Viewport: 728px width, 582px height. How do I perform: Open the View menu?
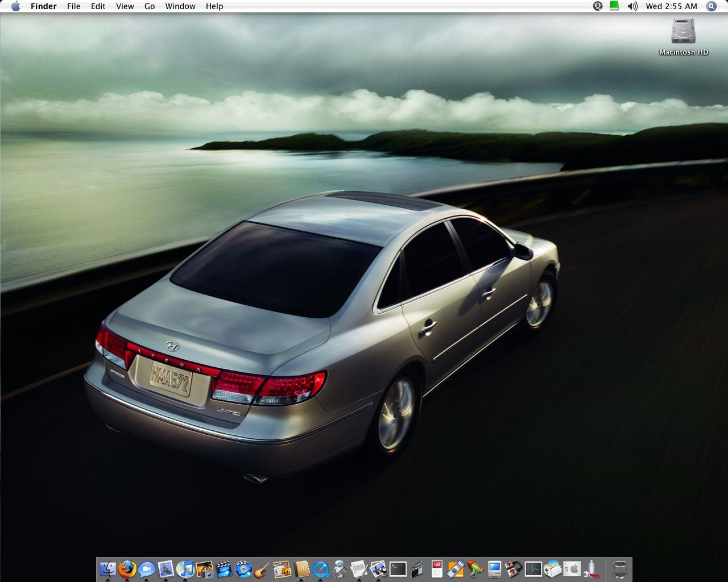(x=125, y=6)
